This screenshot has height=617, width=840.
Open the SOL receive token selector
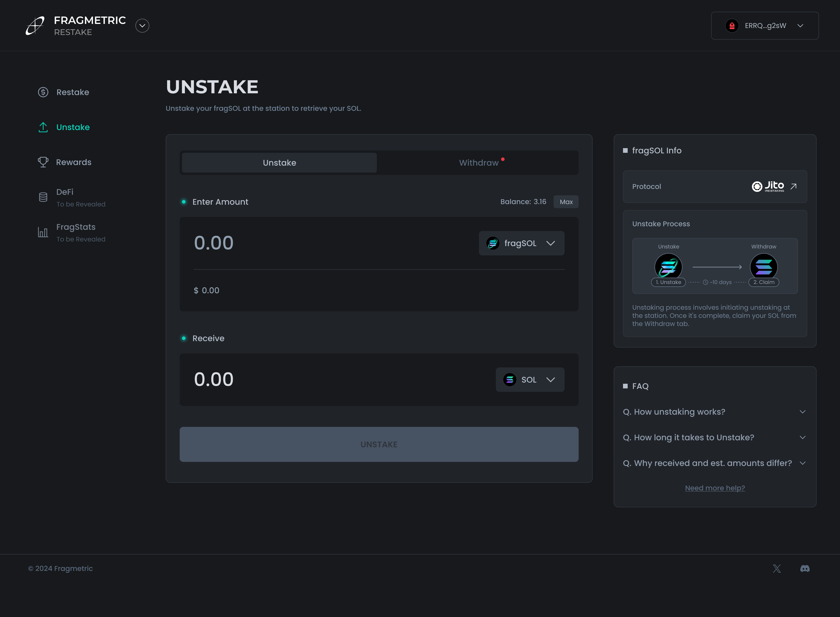pos(530,379)
